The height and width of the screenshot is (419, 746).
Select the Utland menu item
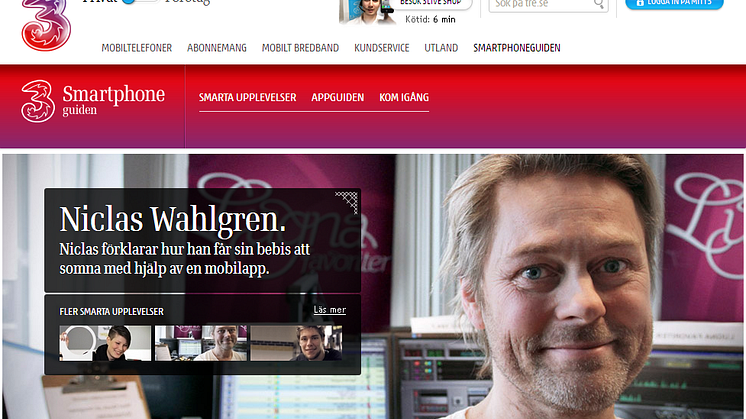441,48
